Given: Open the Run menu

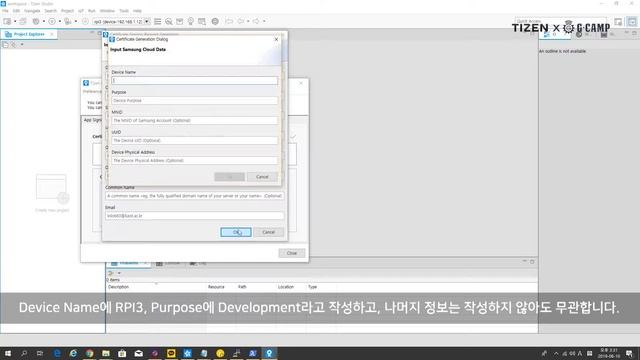Looking at the screenshot, I should tap(92, 11).
